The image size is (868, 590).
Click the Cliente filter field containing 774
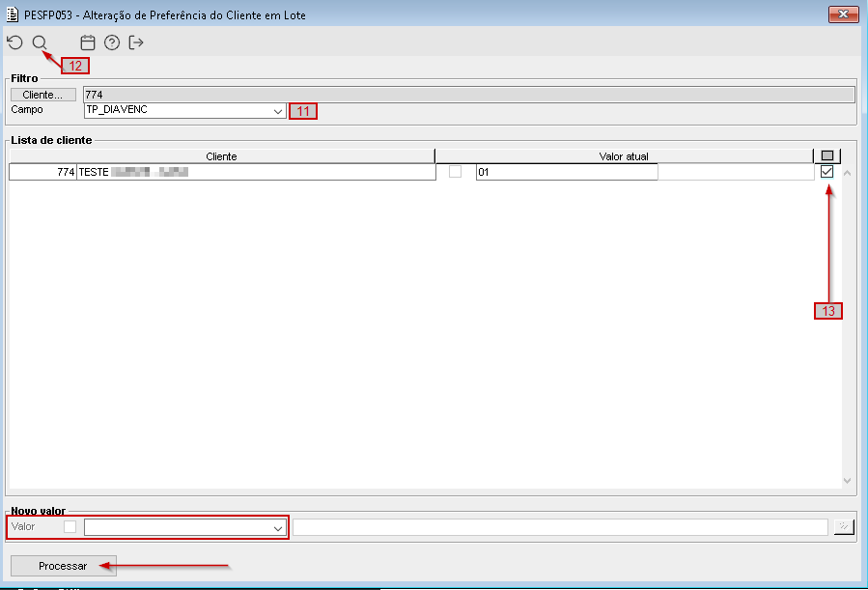(x=469, y=95)
